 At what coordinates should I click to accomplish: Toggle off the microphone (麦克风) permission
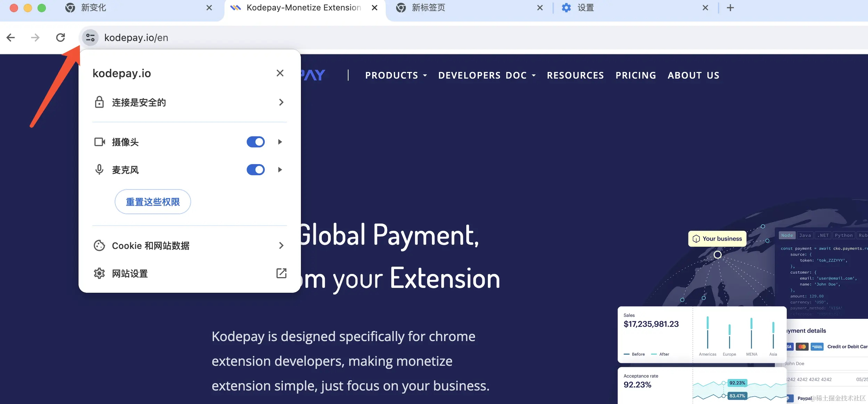point(255,170)
